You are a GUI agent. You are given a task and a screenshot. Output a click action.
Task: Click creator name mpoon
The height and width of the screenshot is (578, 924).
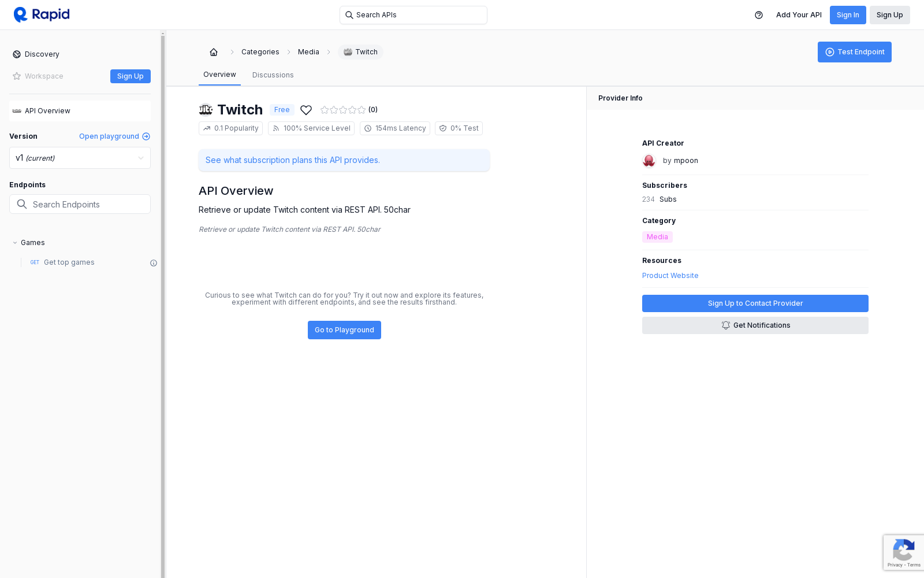point(686,161)
